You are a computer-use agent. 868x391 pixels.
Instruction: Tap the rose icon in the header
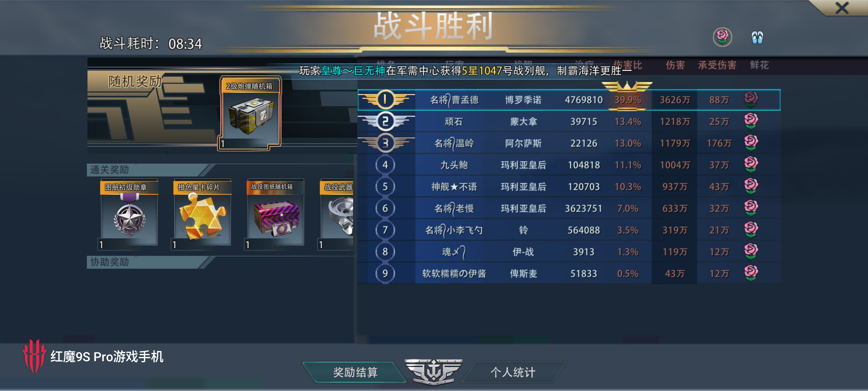pyautogui.click(x=722, y=37)
